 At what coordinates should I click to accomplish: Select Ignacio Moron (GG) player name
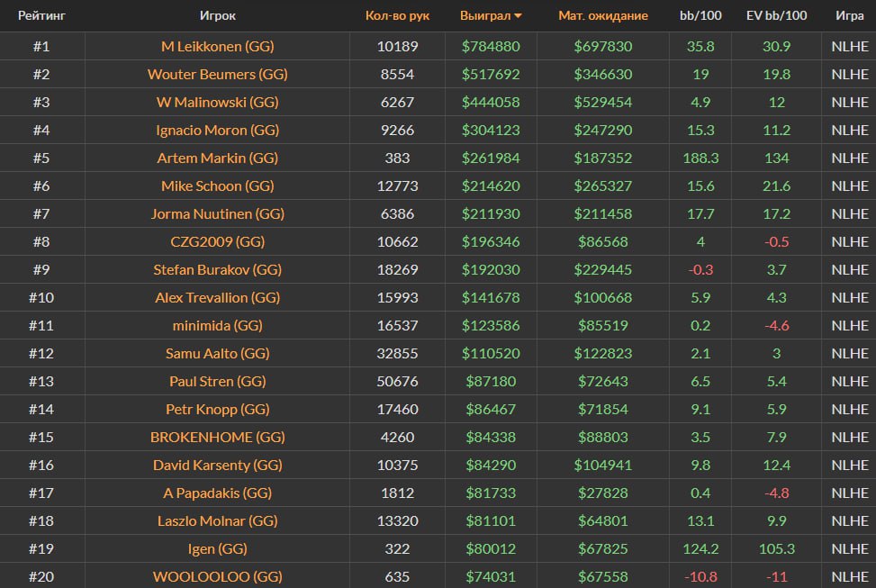pyautogui.click(x=216, y=130)
